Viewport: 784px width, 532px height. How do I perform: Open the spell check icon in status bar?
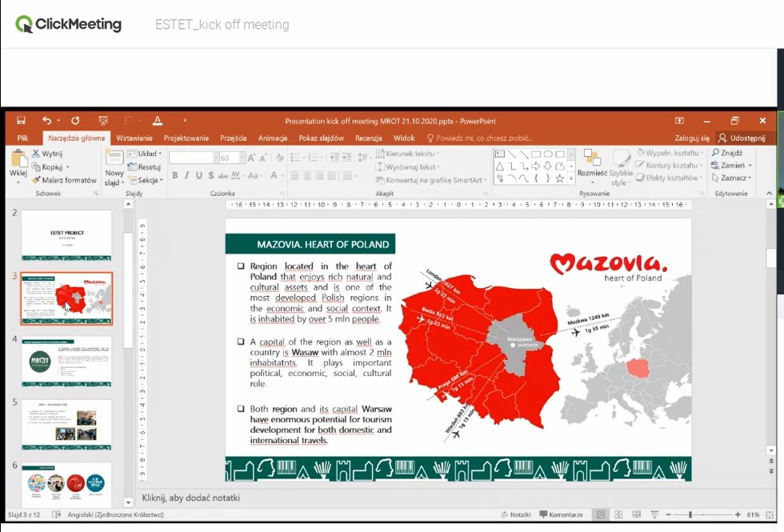pyautogui.click(x=57, y=514)
